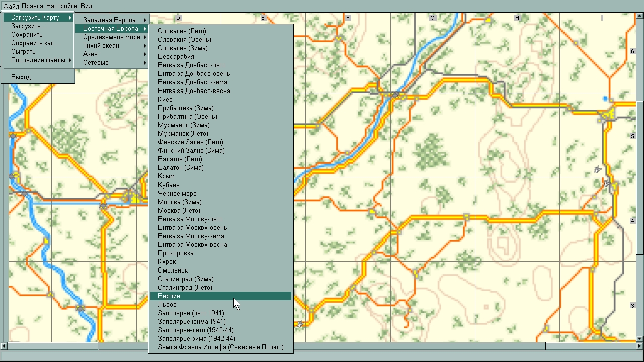Expand the Средиземное море submenu
The height and width of the screenshot is (362, 644).
[113, 37]
